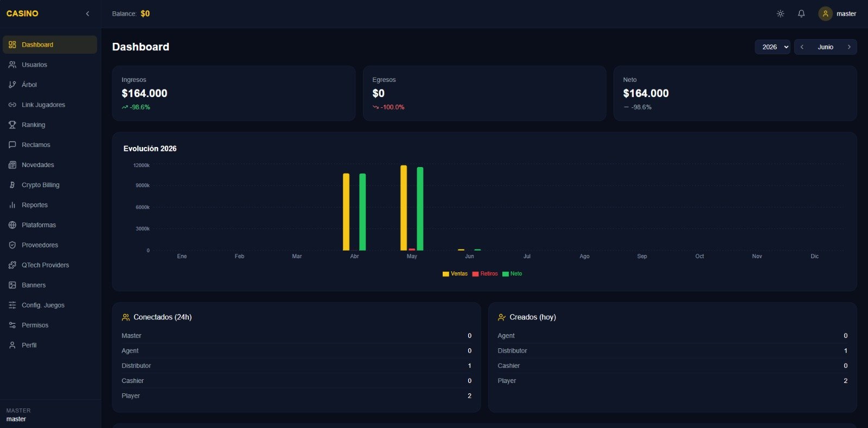Click the Junio month label
Image resolution: width=868 pixels, height=428 pixels.
(x=825, y=47)
